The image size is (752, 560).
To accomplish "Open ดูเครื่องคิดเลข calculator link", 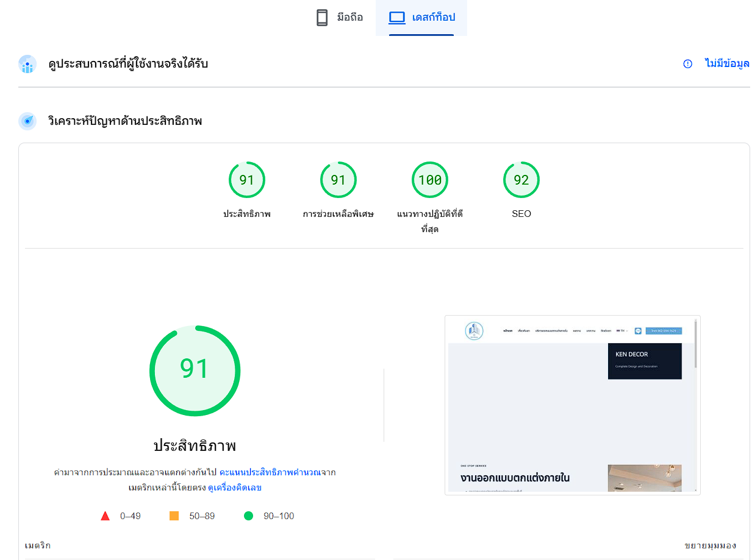I will (235, 488).
